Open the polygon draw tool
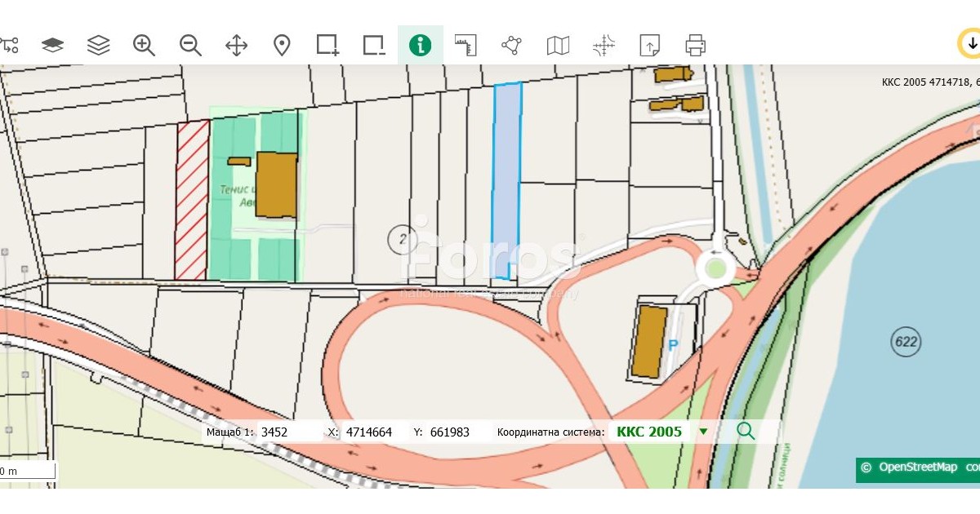This screenshot has height=514, width=980. pos(512,45)
